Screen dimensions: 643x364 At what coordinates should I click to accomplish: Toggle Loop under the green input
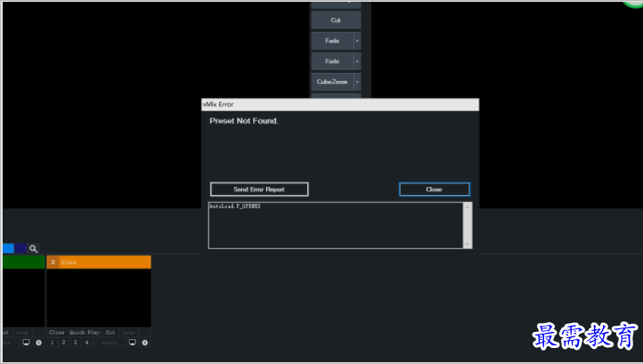coord(22,333)
